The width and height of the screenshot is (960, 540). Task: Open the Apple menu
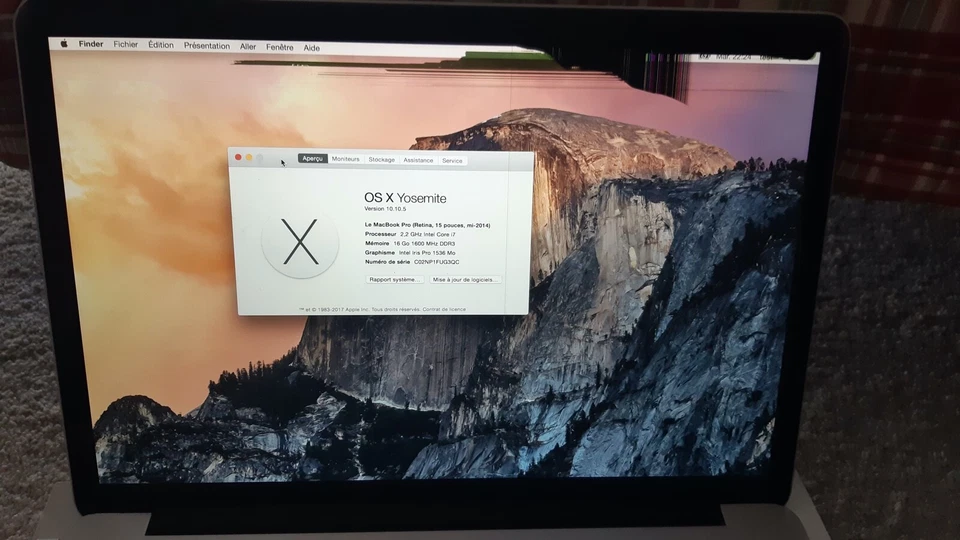tap(64, 43)
